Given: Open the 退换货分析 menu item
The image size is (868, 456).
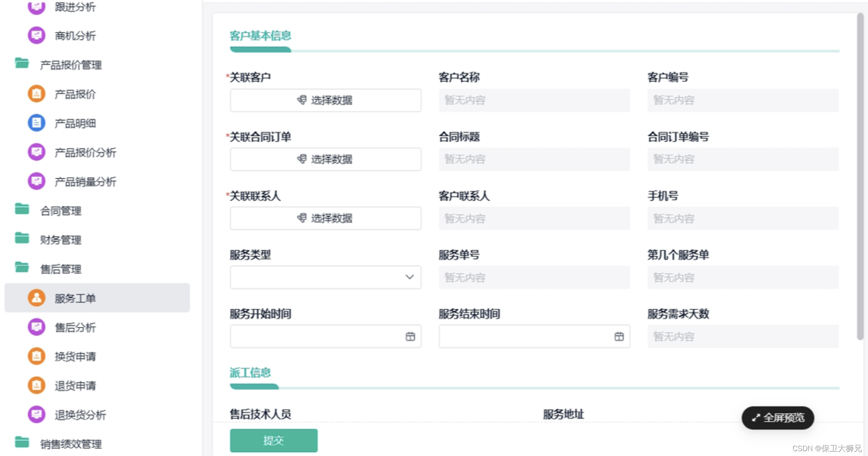Looking at the screenshot, I should (80, 415).
